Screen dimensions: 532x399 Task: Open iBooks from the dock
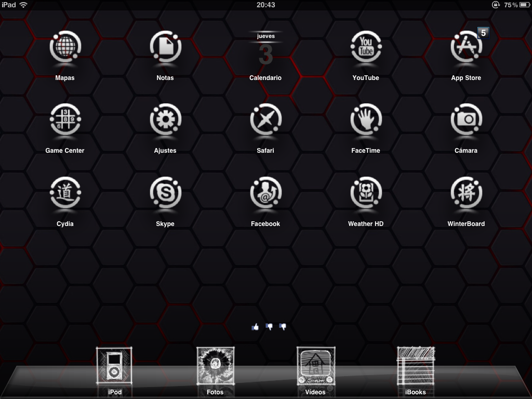pos(416,366)
